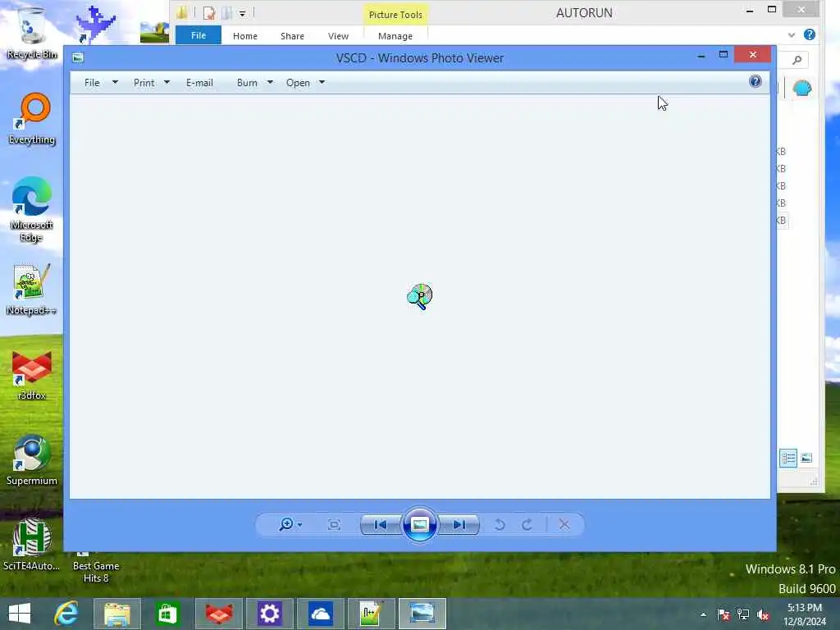Delete the picture with X icon

tap(564, 524)
